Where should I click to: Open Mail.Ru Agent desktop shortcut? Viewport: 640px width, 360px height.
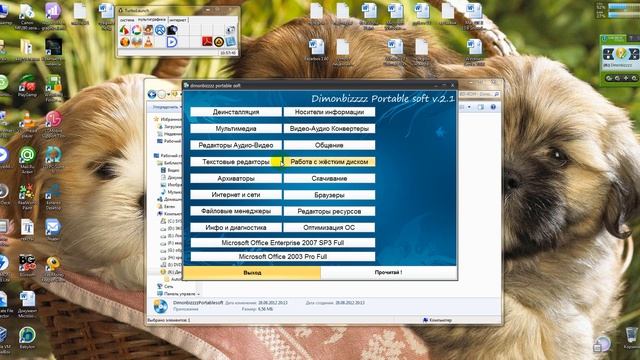(27, 160)
